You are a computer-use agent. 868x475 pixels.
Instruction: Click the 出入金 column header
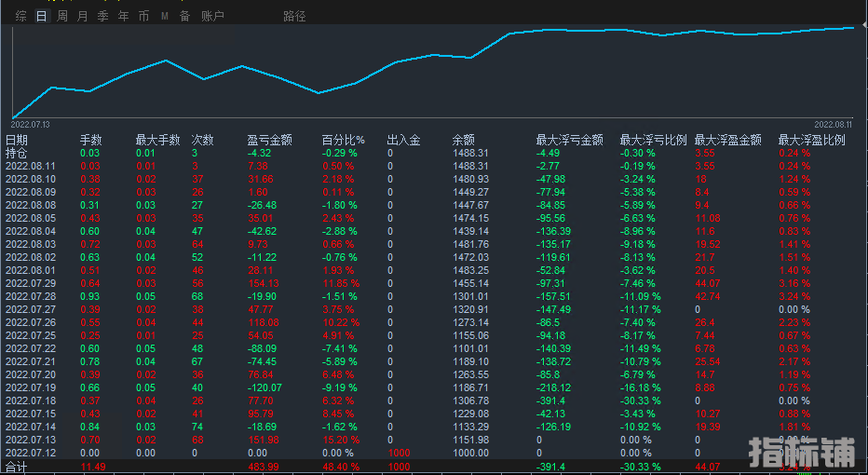tap(403, 140)
